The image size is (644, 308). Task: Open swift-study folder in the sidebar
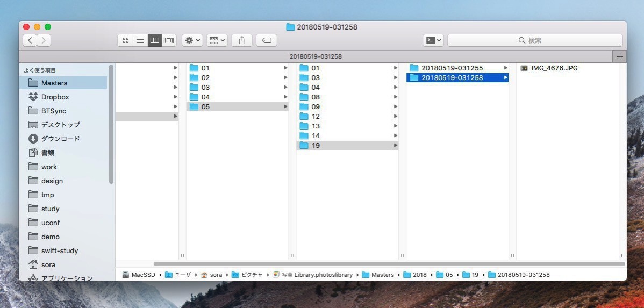[x=63, y=250]
